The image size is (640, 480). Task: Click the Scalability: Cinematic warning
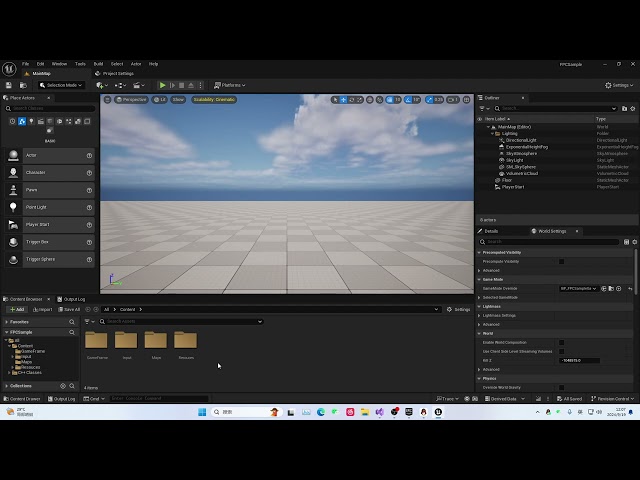(x=214, y=100)
